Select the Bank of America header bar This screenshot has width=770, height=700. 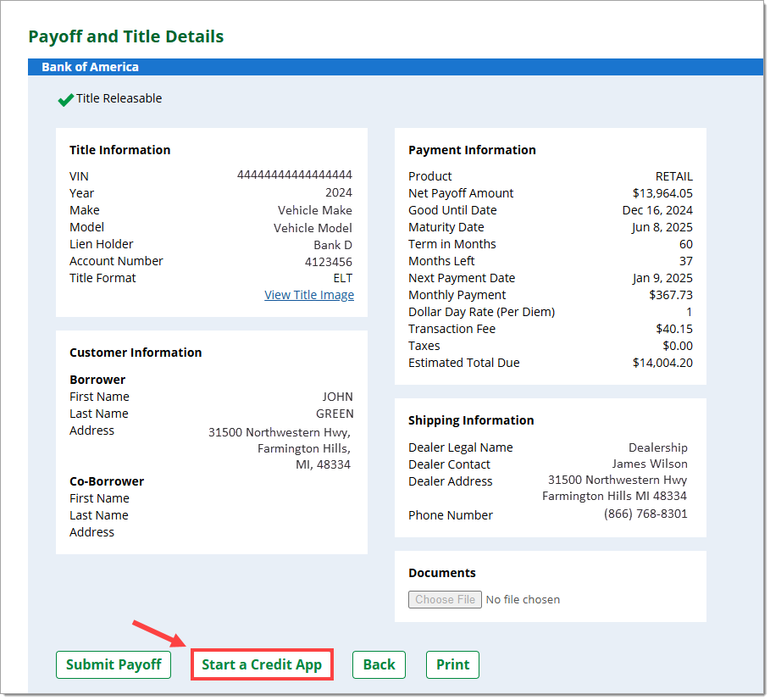tap(396, 67)
